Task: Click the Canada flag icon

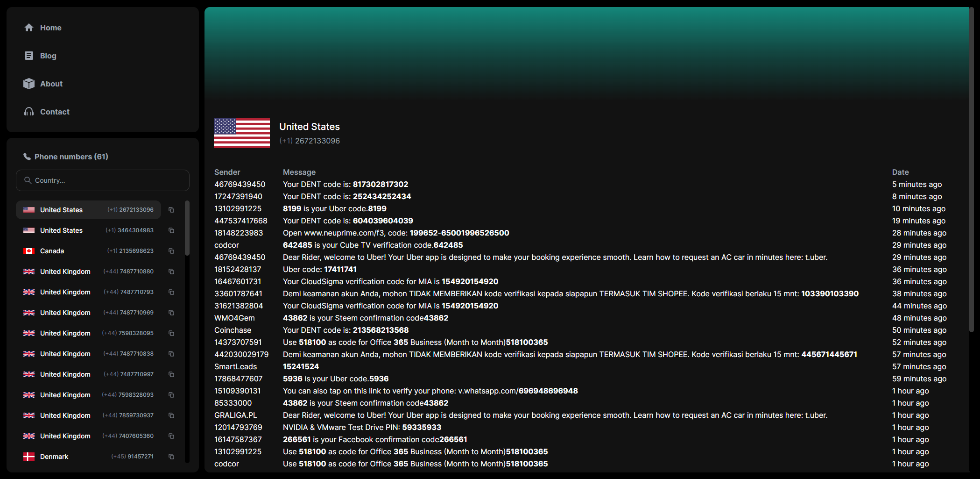Action: coord(29,251)
